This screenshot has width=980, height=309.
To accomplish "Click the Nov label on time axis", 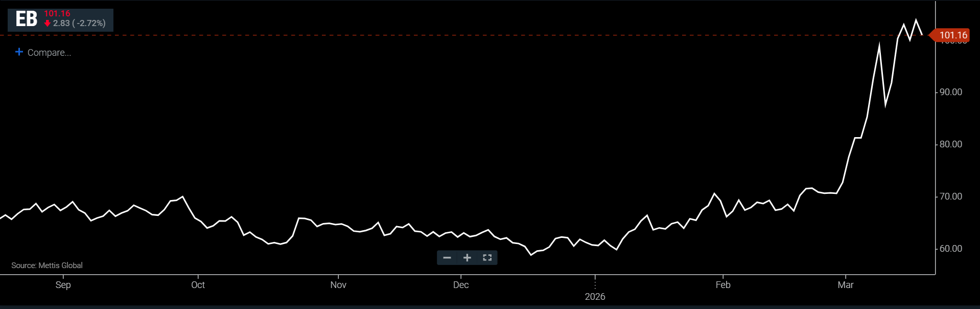I will pyautogui.click(x=338, y=285).
